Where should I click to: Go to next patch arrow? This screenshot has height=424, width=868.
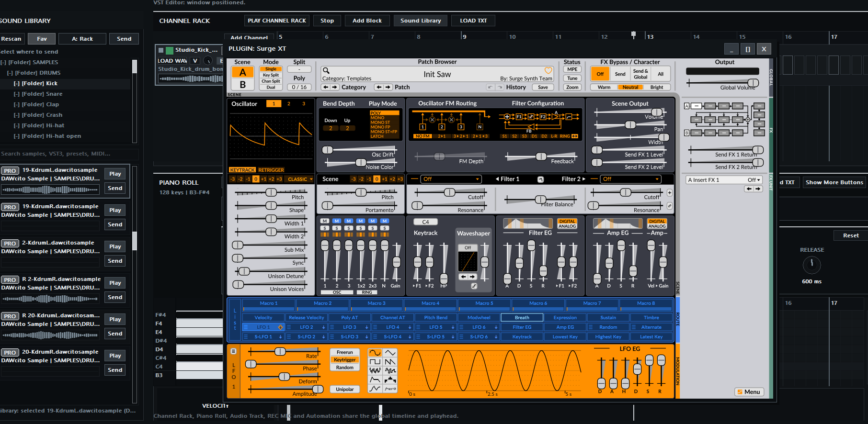(x=388, y=87)
